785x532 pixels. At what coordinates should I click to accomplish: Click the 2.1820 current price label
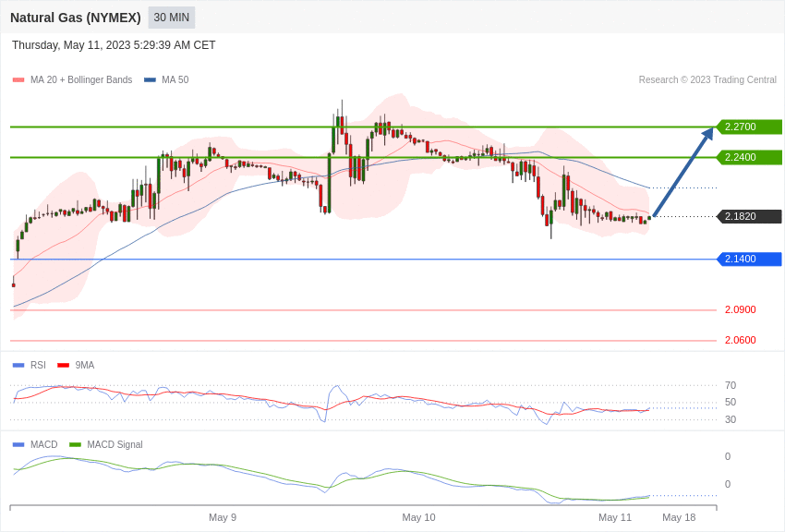point(750,216)
